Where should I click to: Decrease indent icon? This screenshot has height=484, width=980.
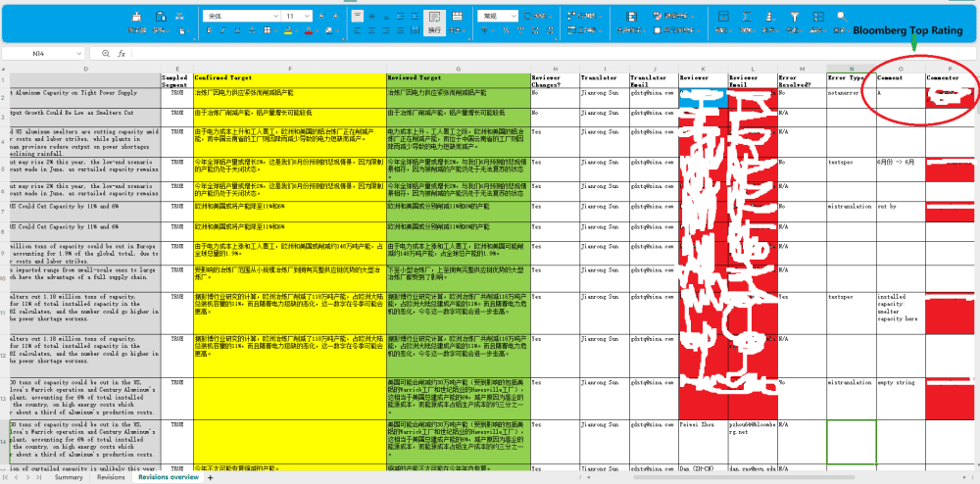(401, 17)
